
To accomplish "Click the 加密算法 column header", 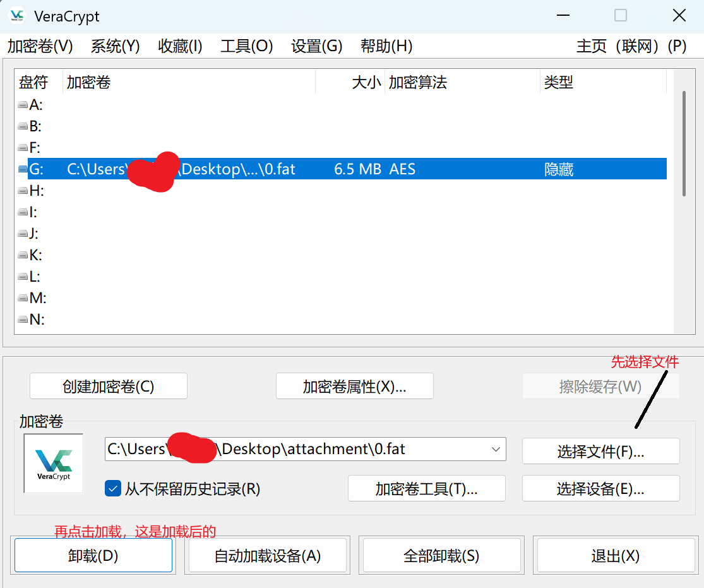I will point(462,82).
